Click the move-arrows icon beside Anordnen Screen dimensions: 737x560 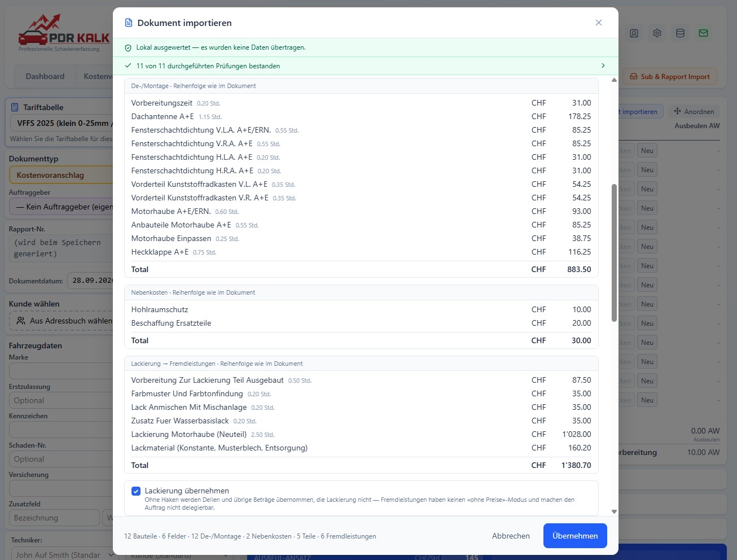point(678,112)
